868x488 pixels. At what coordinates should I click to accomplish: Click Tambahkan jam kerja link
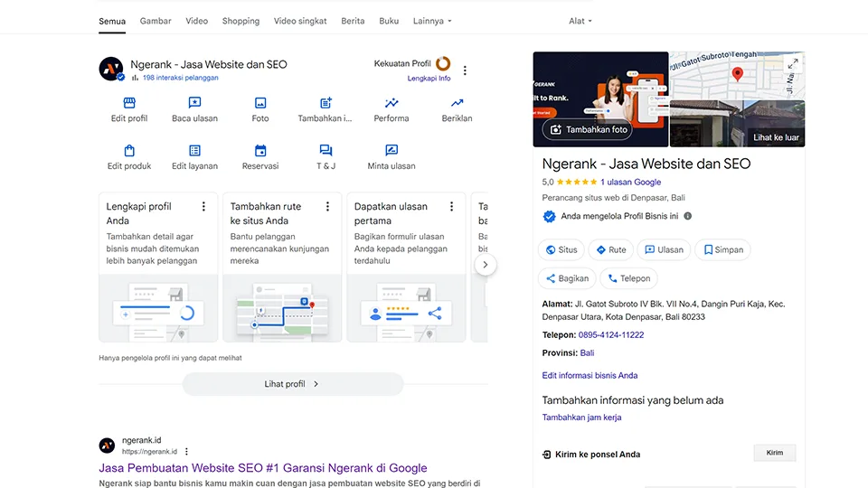point(581,418)
